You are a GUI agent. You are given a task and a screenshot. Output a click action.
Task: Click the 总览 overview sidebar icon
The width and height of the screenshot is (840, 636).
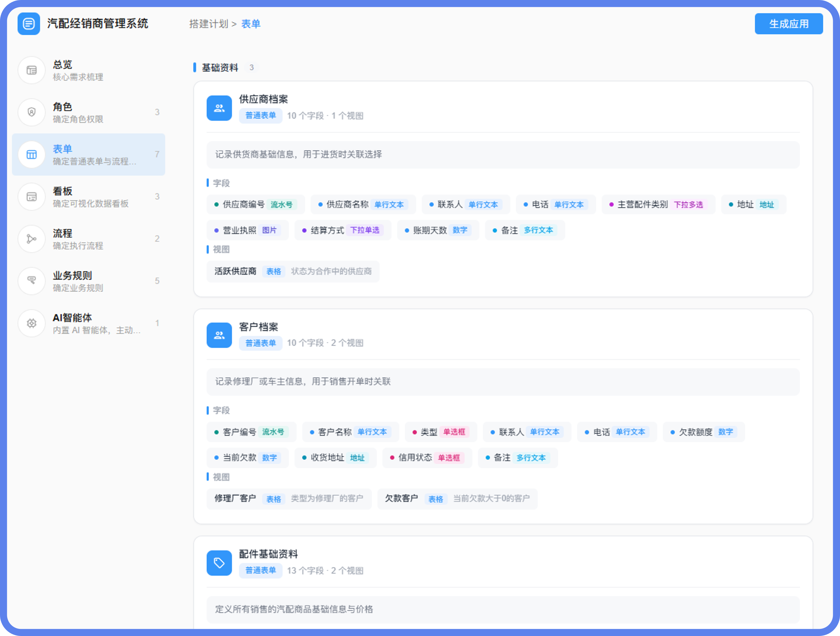pos(32,70)
